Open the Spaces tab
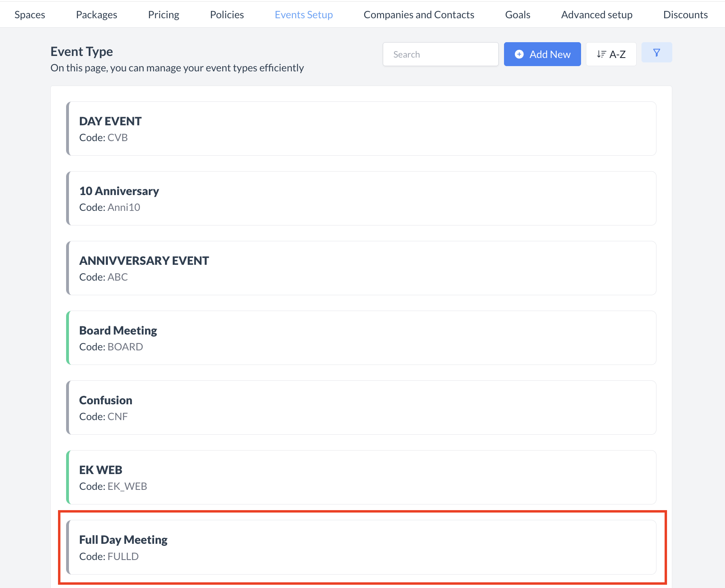 [x=29, y=14]
